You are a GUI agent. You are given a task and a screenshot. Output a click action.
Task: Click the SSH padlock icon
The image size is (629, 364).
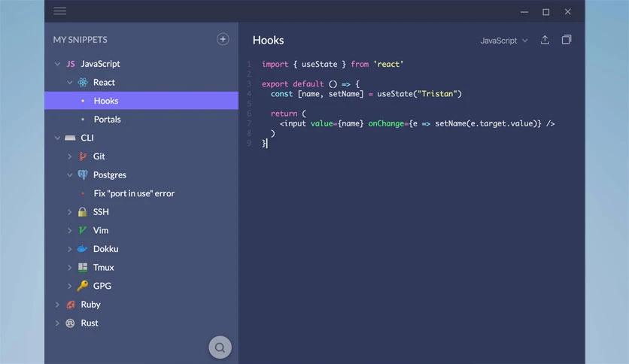pyautogui.click(x=83, y=212)
